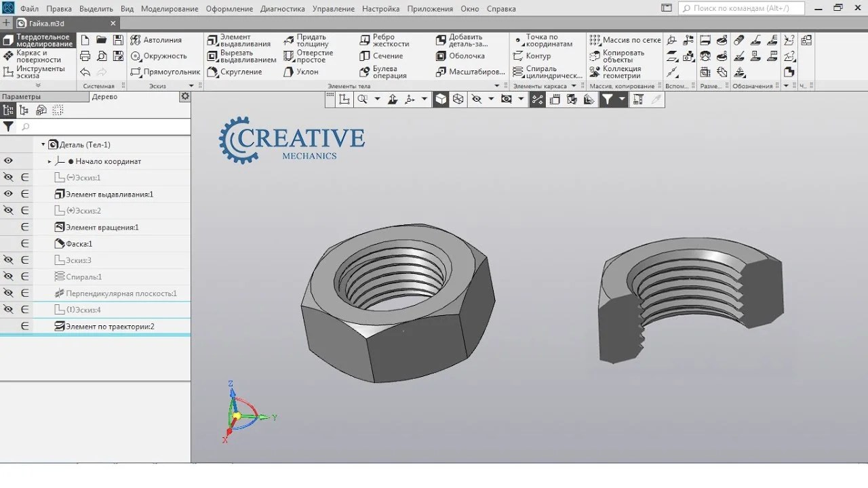
Task: Open the Булева операция tool
Action: coord(384,72)
